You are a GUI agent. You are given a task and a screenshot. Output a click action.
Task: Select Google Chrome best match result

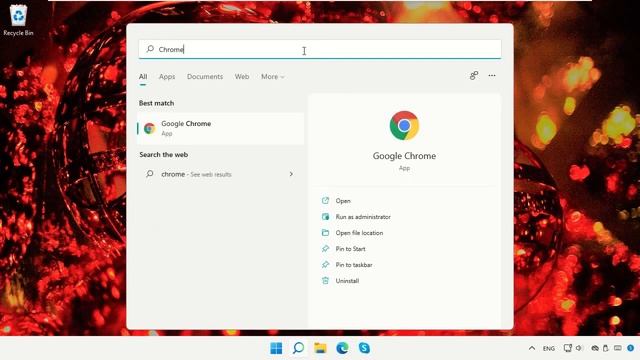point(220,128)
